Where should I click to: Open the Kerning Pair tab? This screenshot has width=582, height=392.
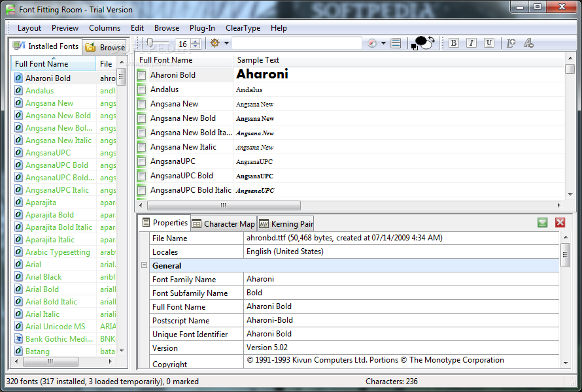coord(286,224)
